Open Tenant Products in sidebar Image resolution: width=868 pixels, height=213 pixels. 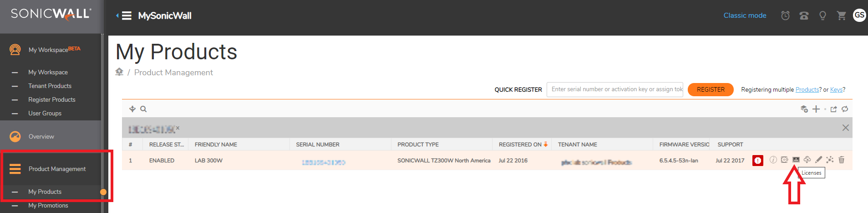tap(50, 86)
